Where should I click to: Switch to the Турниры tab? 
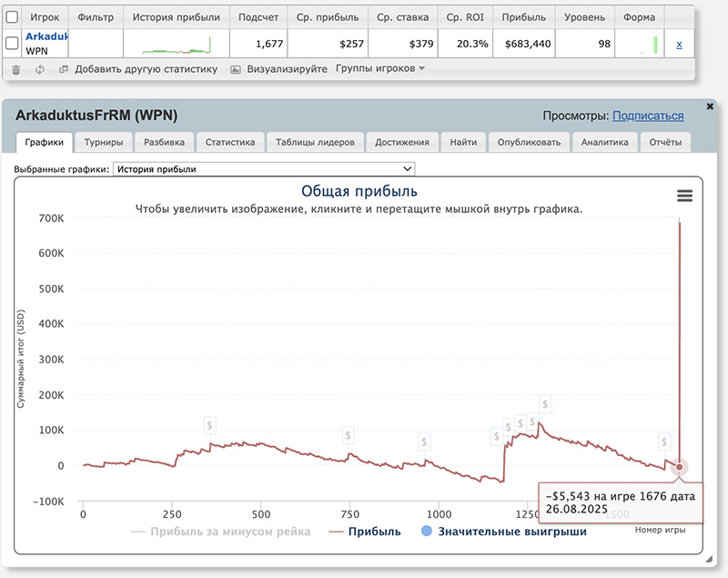click(105, 142)
